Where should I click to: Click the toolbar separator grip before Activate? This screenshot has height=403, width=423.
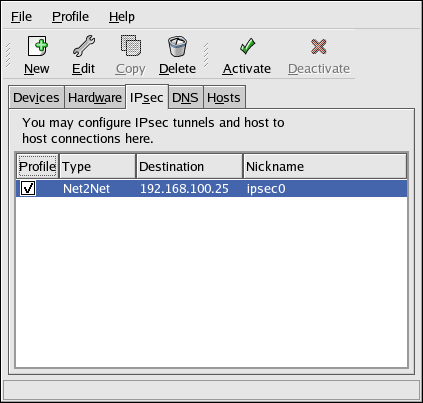click(206, 55)
